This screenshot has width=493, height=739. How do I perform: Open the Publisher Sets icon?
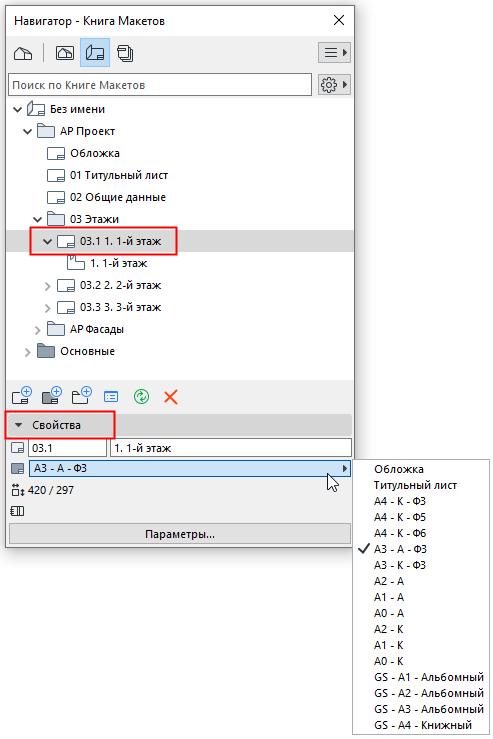point(125,53)
